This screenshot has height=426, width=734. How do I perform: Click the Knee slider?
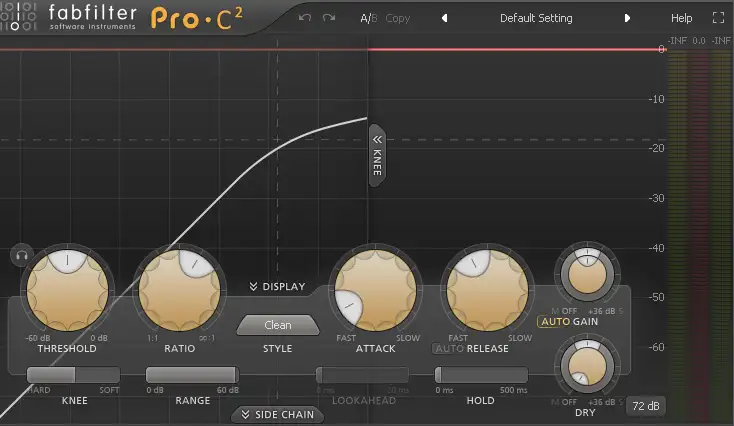[73, 375]
